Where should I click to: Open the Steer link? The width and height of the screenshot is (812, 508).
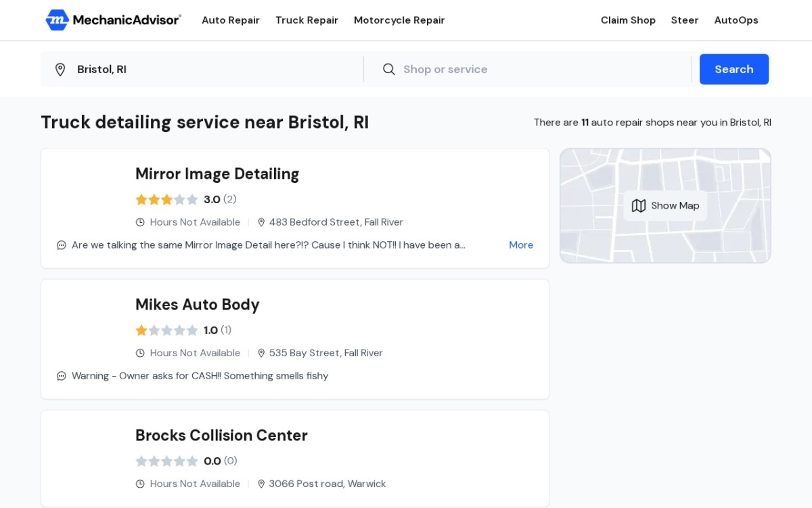685,20
